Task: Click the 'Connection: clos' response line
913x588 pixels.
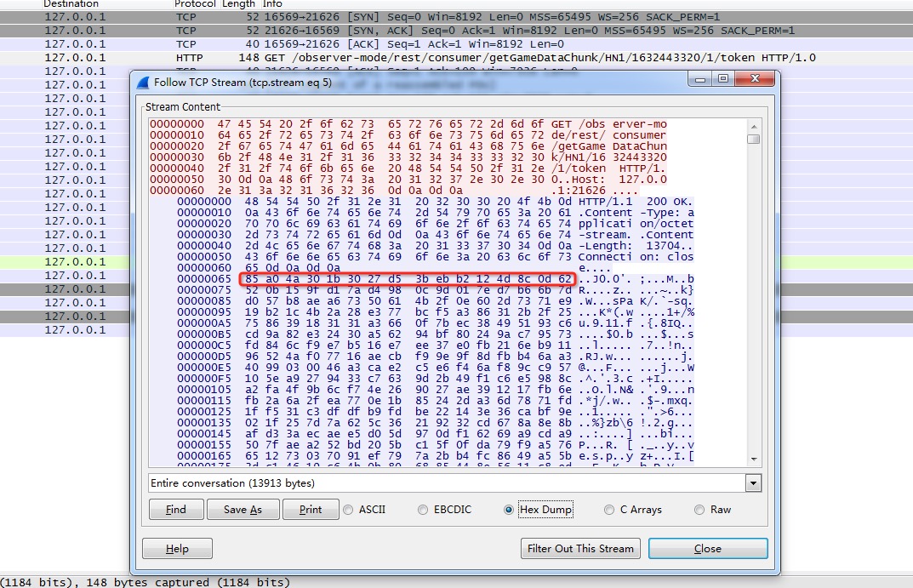Action: (436, 257)
